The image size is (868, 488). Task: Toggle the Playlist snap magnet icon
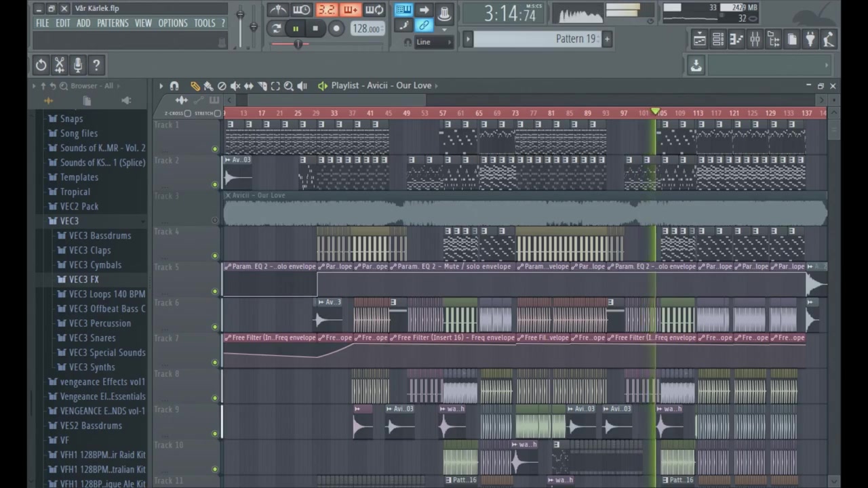174,86
